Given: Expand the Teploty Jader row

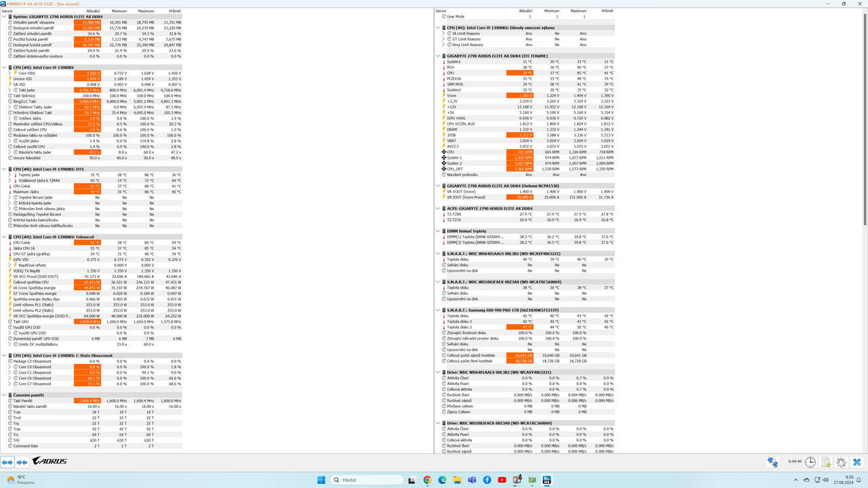Looking at the screenshot, I should [x=9, y=175].
